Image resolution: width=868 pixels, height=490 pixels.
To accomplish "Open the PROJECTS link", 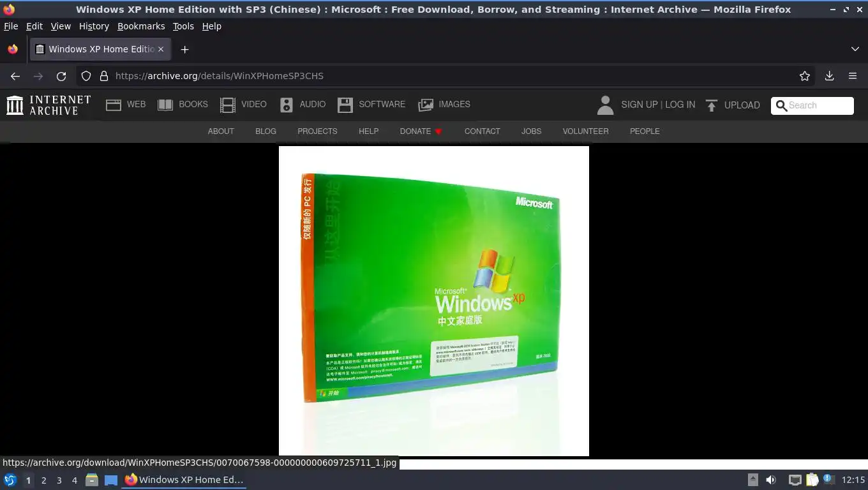I will coord(317,131).
